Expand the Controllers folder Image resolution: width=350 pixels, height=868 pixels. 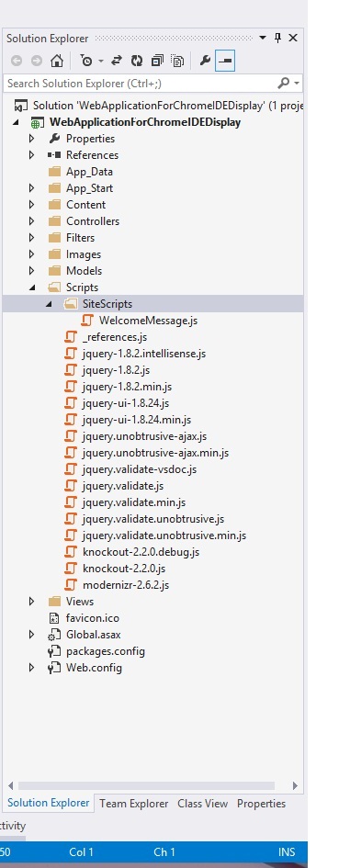(31, 220)
